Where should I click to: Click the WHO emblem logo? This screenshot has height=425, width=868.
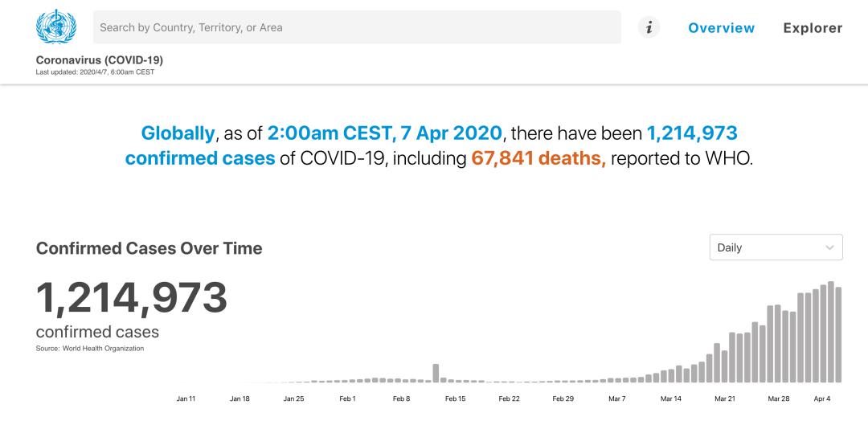coord(56,27)
